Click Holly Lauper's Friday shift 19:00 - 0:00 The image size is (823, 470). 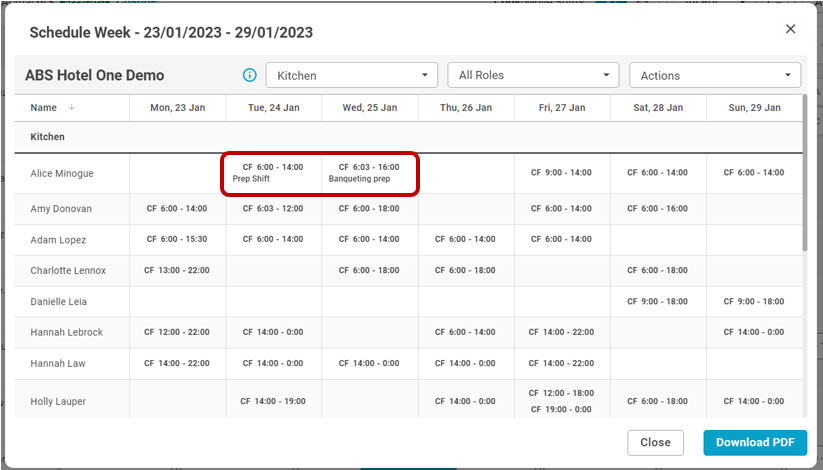[x=561, y=409]
